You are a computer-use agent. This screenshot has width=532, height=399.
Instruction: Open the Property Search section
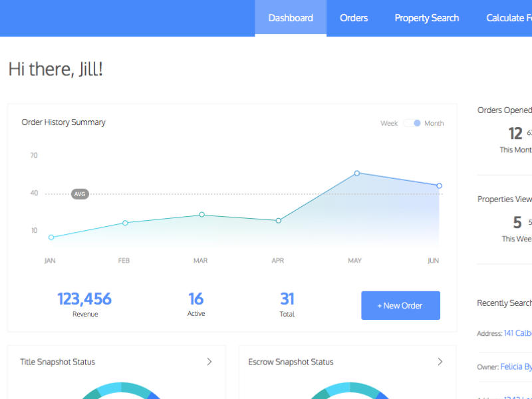426,18
